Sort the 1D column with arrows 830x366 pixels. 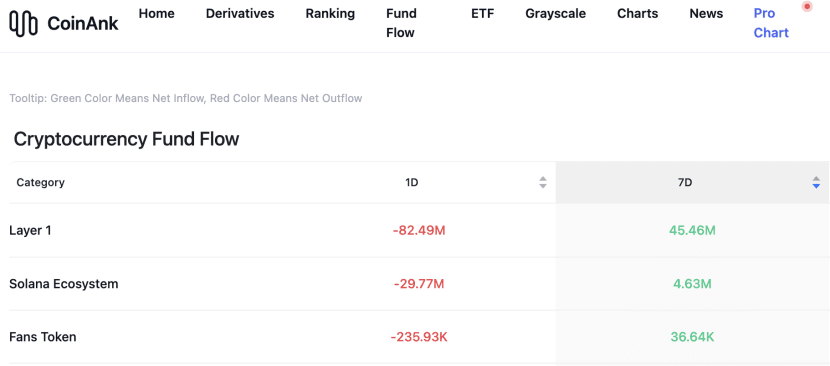(543, 183)
